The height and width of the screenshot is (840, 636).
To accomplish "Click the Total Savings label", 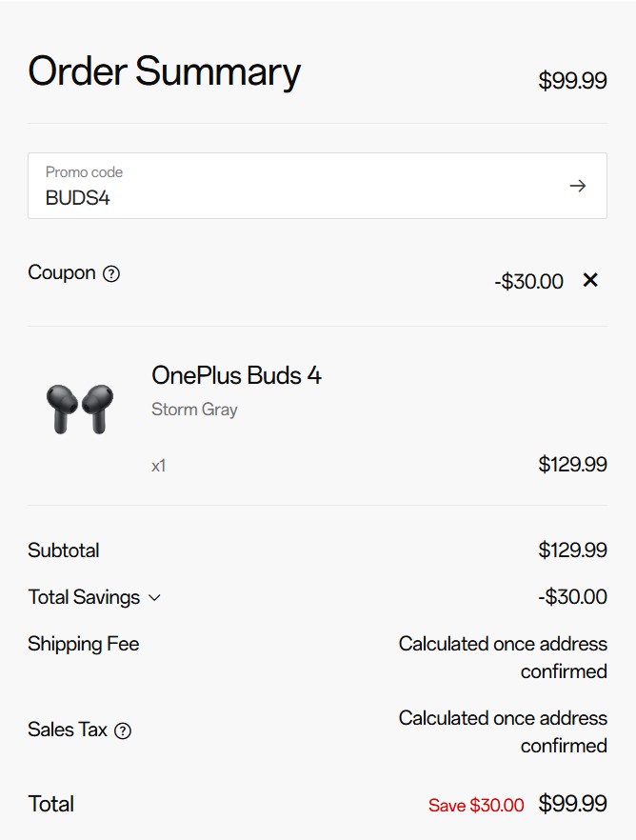I will (84, 597).
